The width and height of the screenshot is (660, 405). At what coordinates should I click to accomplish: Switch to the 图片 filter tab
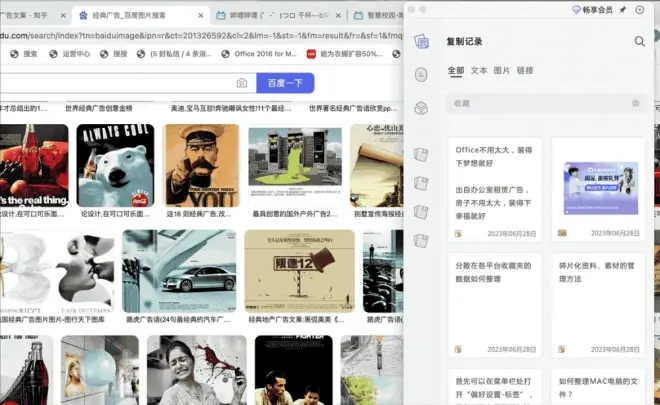click(502, 70)
